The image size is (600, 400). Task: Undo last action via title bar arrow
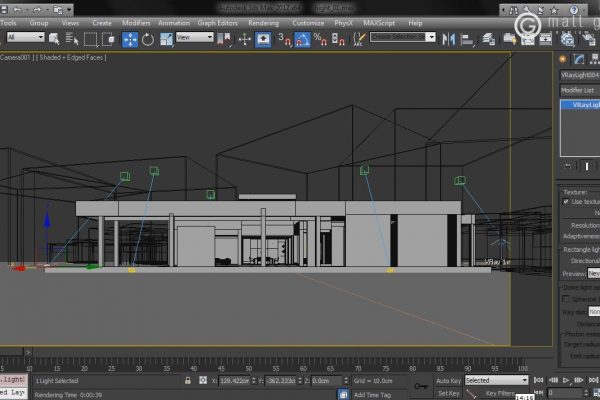(18, 10)
